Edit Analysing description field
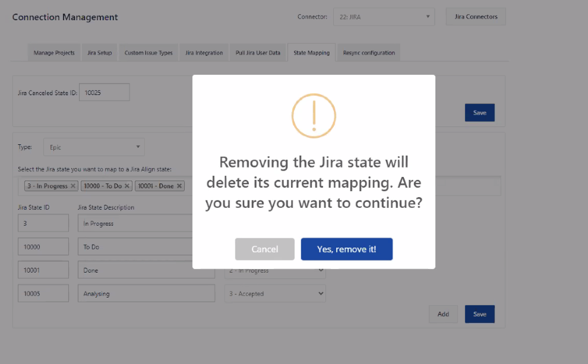 (x=146, y=293)
